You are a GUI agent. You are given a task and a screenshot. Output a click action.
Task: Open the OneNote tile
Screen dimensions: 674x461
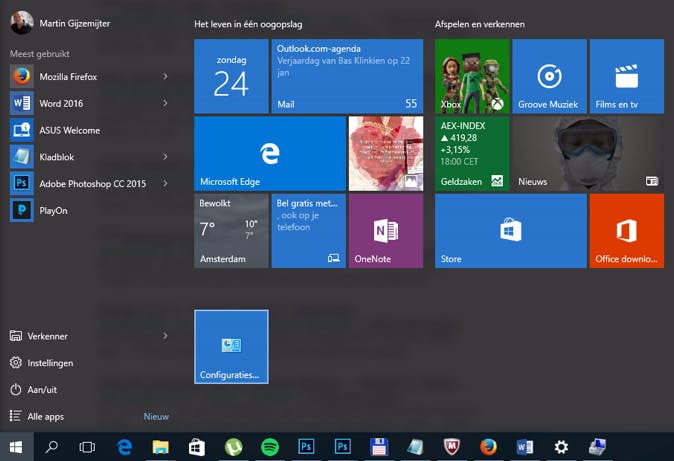pos(385,231)
